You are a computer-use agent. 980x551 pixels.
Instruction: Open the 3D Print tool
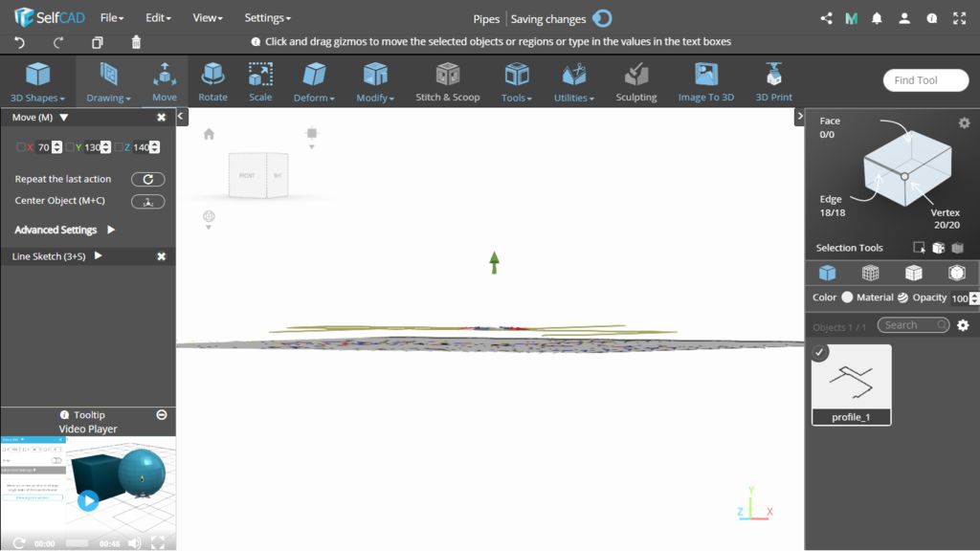click(773, 82)
